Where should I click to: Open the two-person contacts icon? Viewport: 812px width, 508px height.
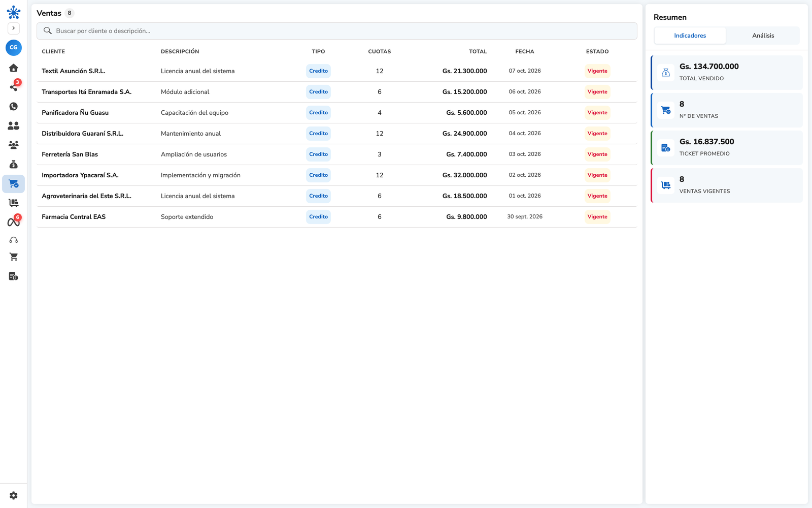14,125
